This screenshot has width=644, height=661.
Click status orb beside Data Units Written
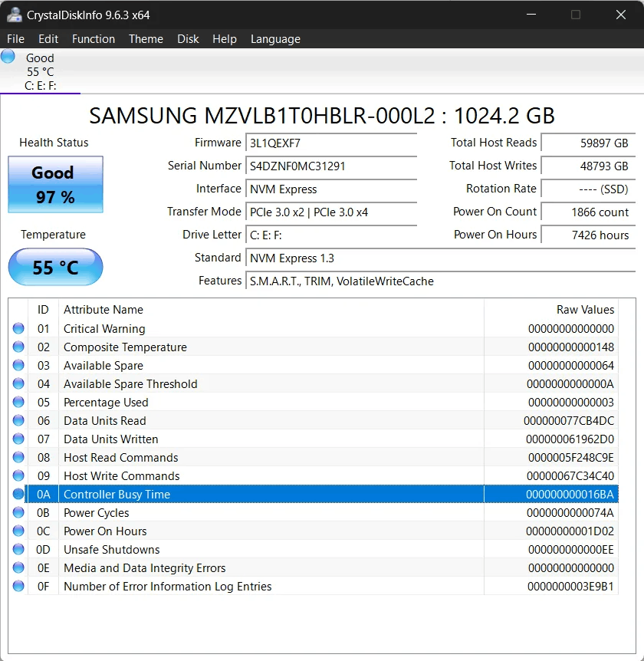(x=18, y=439)
